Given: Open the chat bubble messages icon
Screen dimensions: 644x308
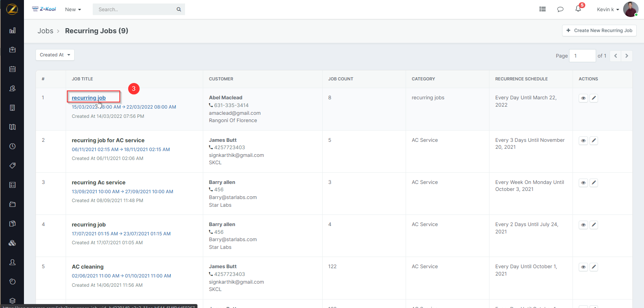Looking at the screenshot, I should point(560,9).
